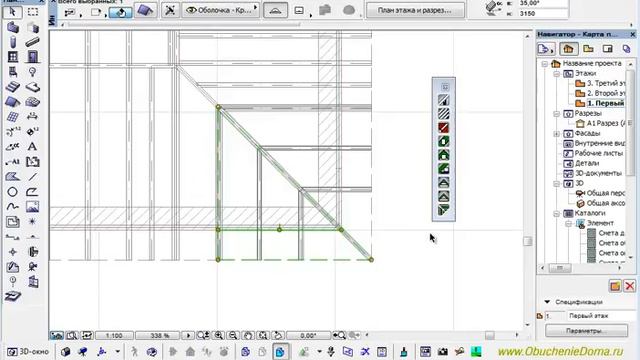This screenshot has width=640, height=360.
Task: Activate the Roof tool in toolbox
Action: click(x=12, y=102)
